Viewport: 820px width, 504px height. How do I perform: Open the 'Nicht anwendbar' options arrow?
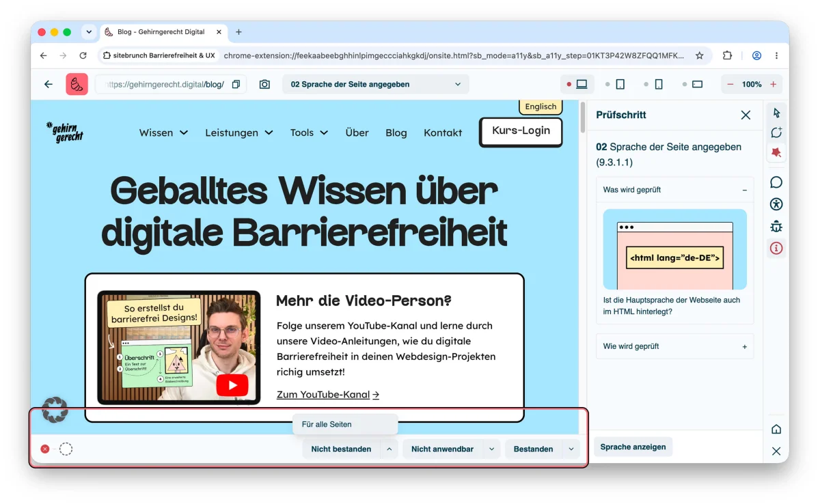pyautogui.click(x=491, y=449)
